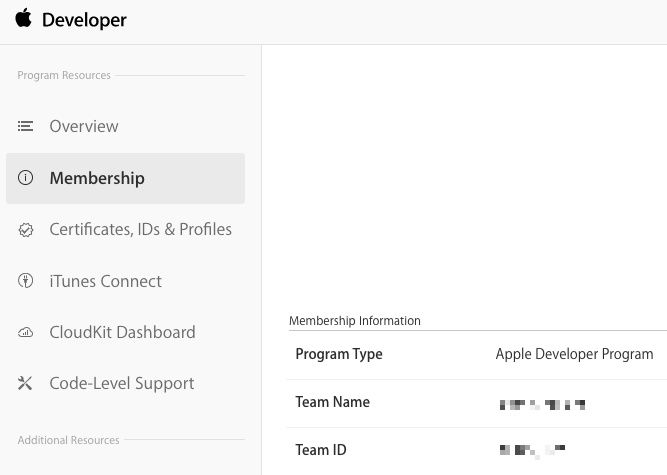Click the iTunes Connect plug icon
The image size is (667, 475).
(x=25, y=281)
